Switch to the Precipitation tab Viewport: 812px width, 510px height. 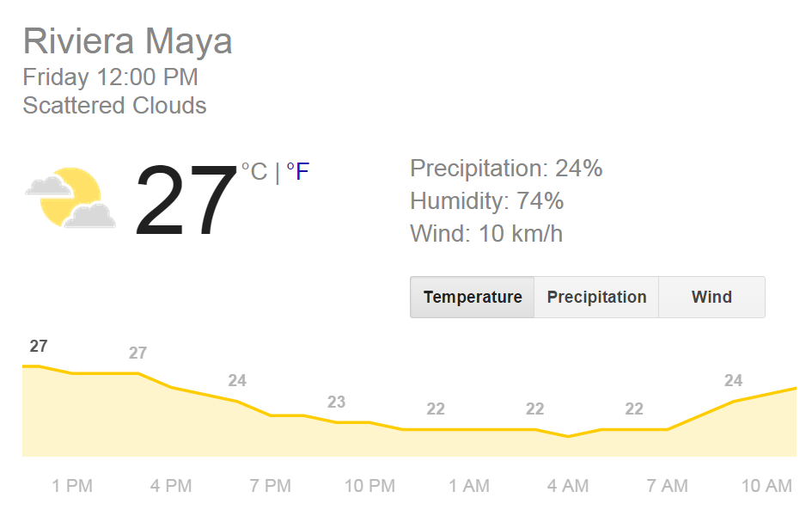[x=596, y=298]
